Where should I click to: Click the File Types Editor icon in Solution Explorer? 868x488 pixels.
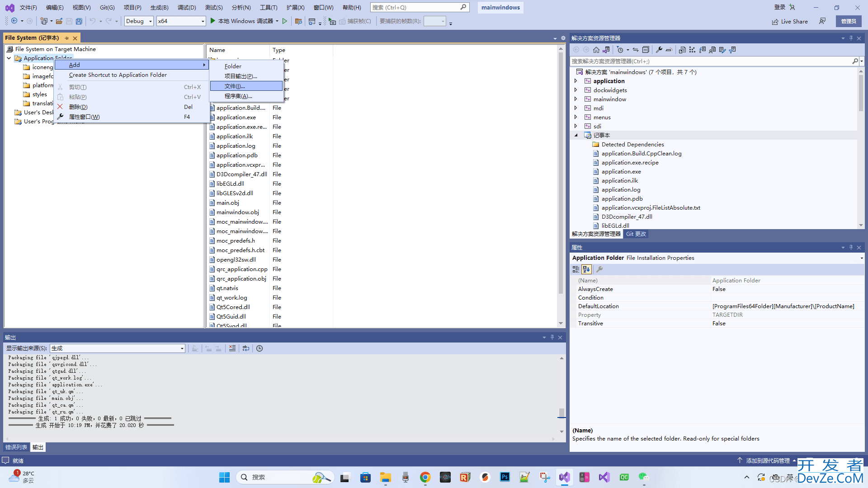coord(702,50)
